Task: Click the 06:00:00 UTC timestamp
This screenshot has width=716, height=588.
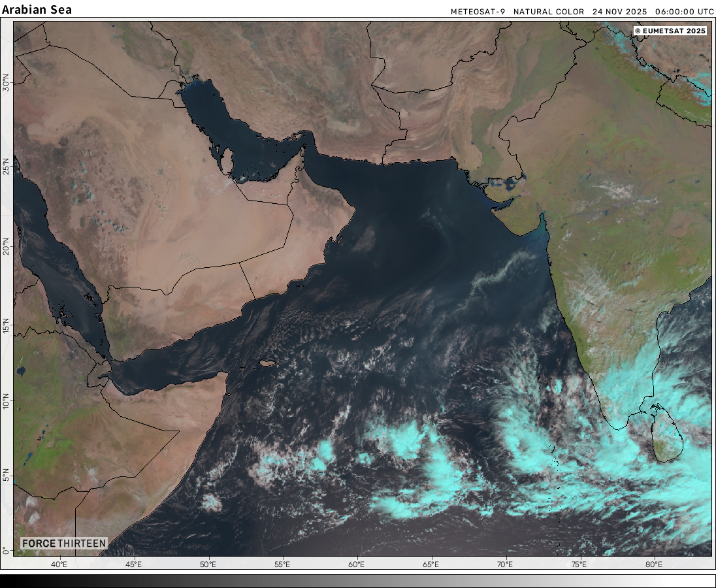Action: click(684, 12)
